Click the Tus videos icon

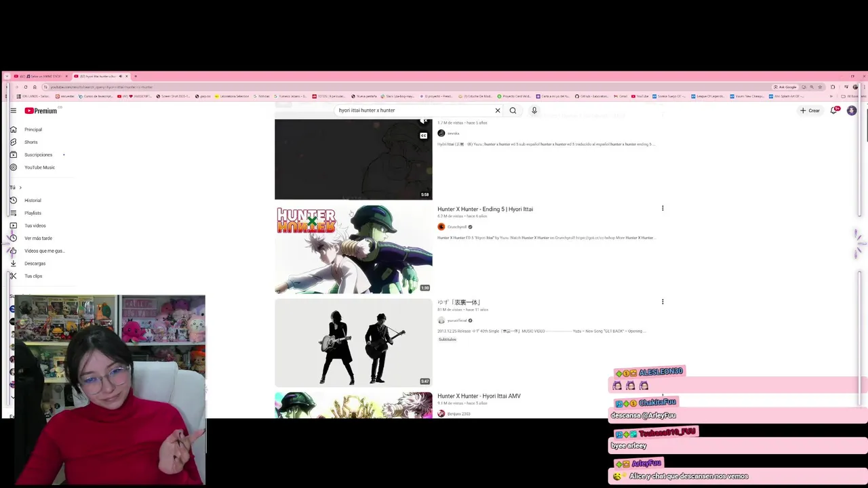coord(13,226)
